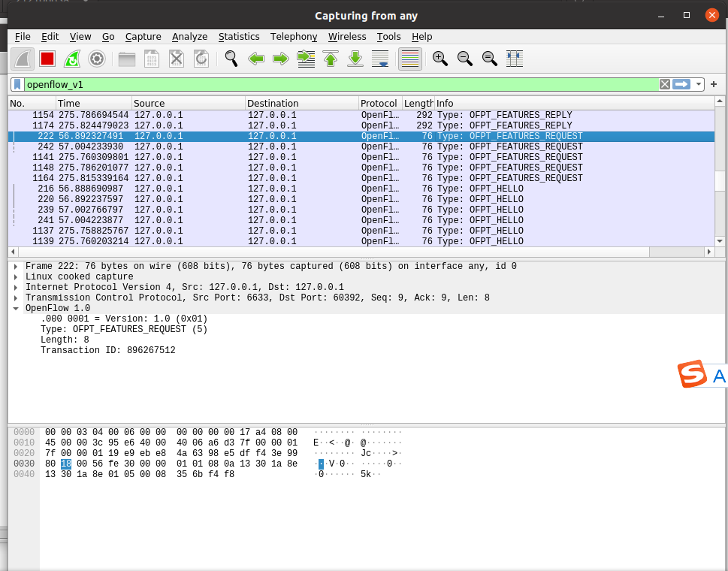The height and width of the screenshot is (571, 728).
Task: Open the Help menu
Action: [421, 37]
